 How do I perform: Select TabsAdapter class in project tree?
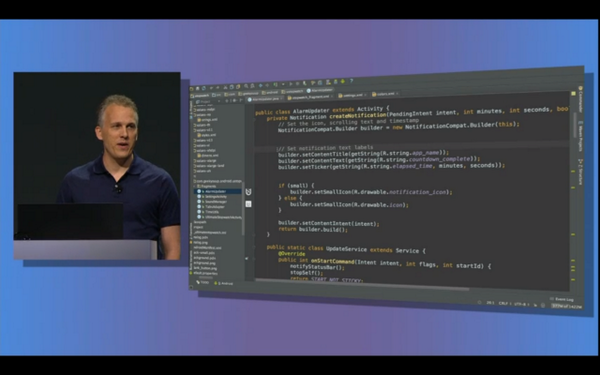click(x=216, y=207)
